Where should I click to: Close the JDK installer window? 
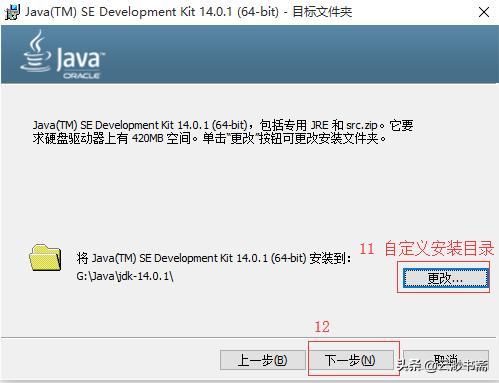click(x=484, y=12)
